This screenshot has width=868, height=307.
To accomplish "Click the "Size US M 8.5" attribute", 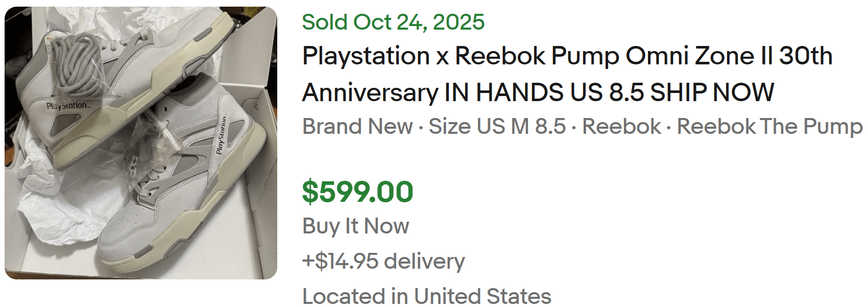I will click(x=497, y=126).
